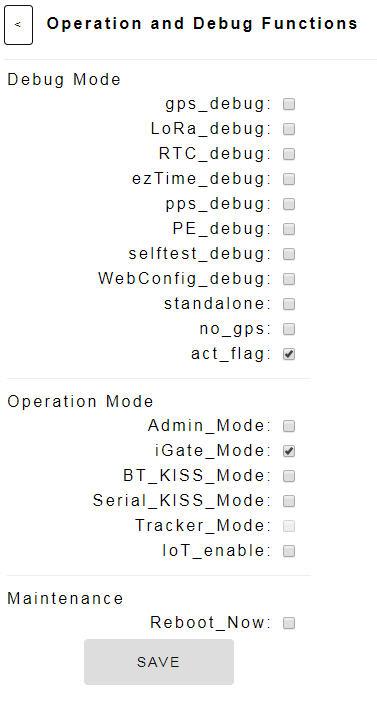Check the BT_KISS_Mode box
The height and width of the screenshot is (701, 377).
[289, 476]
